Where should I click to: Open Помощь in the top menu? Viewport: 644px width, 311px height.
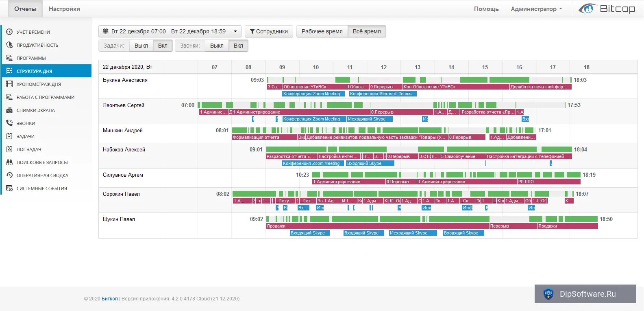click(486, 9)
